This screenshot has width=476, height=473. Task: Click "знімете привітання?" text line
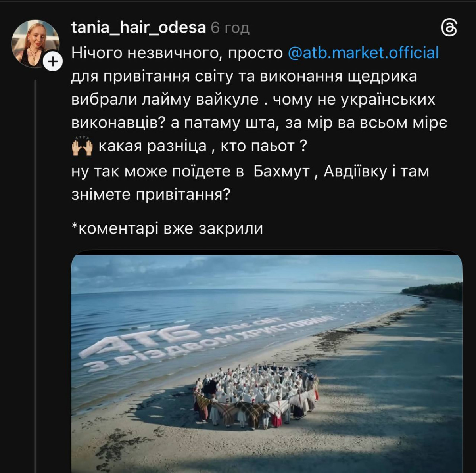(151, 195)
